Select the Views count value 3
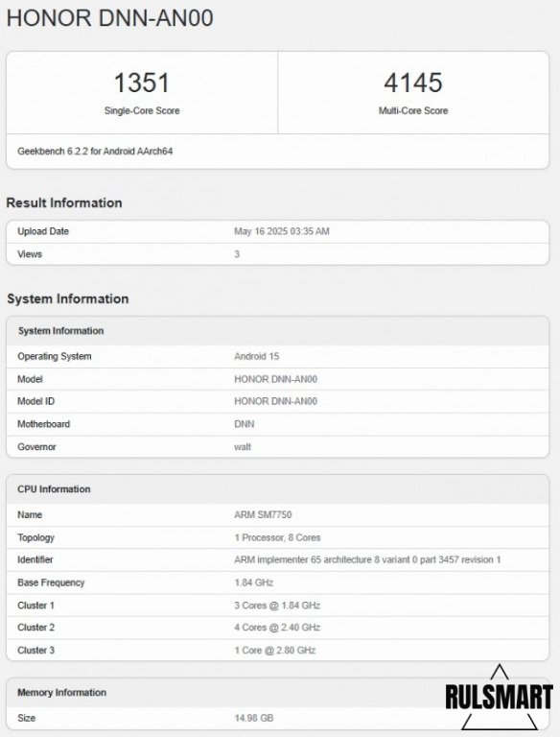The height and width of the screenshot is (737, 560). point(237,254)
